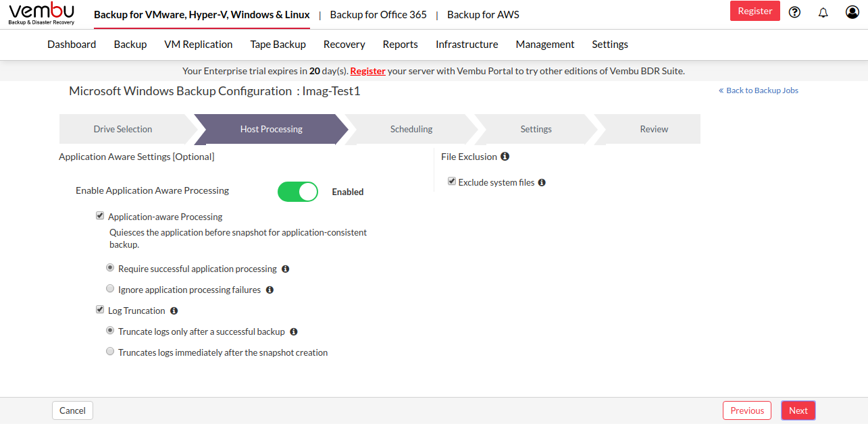The height and width of the screenshot is (428, 868).
Task: Show info for Require successful application processing
Action: tap(285, 269)
